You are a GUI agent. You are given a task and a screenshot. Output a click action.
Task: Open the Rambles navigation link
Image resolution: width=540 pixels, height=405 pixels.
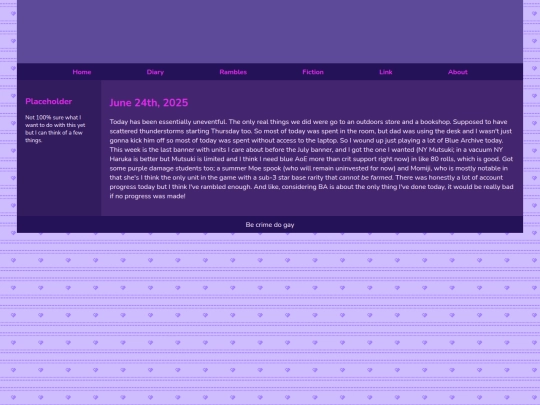point(233,72)
